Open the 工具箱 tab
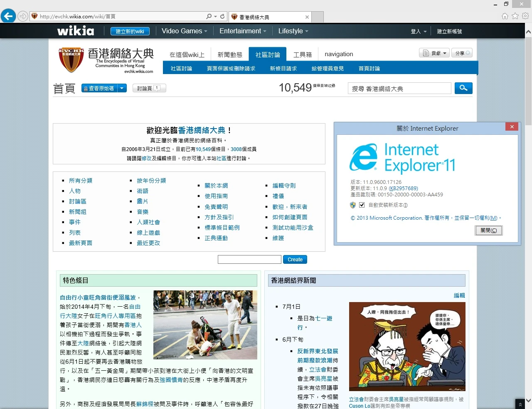This screenshot has height=409, width=532. [303, 55]
